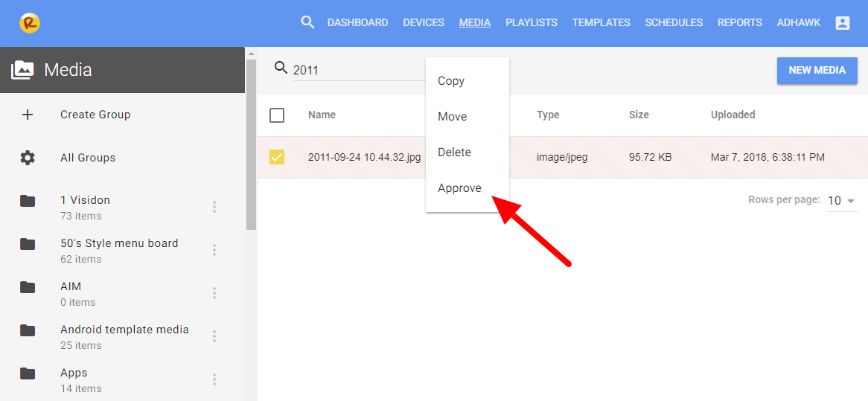
Task: Open the Apps group
Action: [x=74, y=373]
